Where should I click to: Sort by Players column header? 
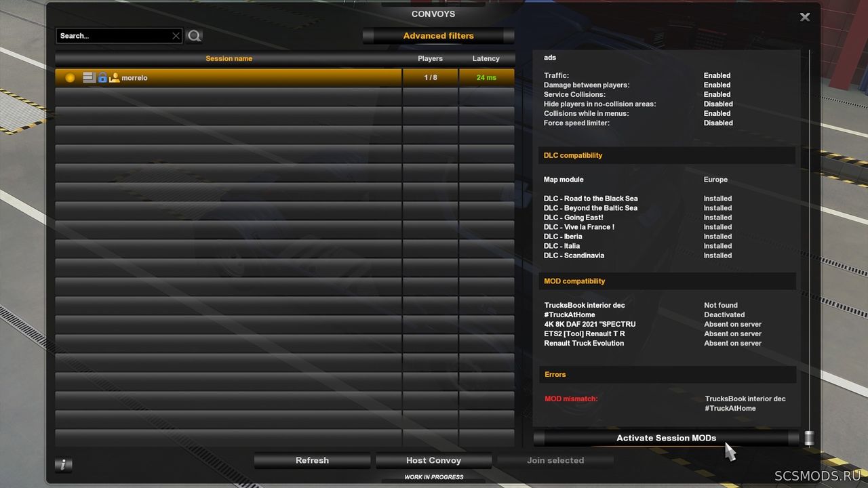pyautogui.click(x=431, y=59)
